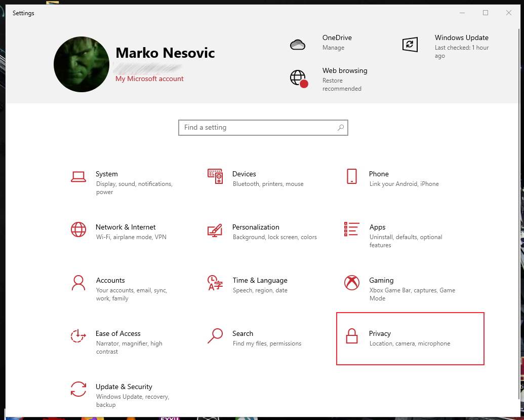Open Time & Language settings
This screenshot has width=524, height=420.
pyautogui.click(x=260, y=280)
